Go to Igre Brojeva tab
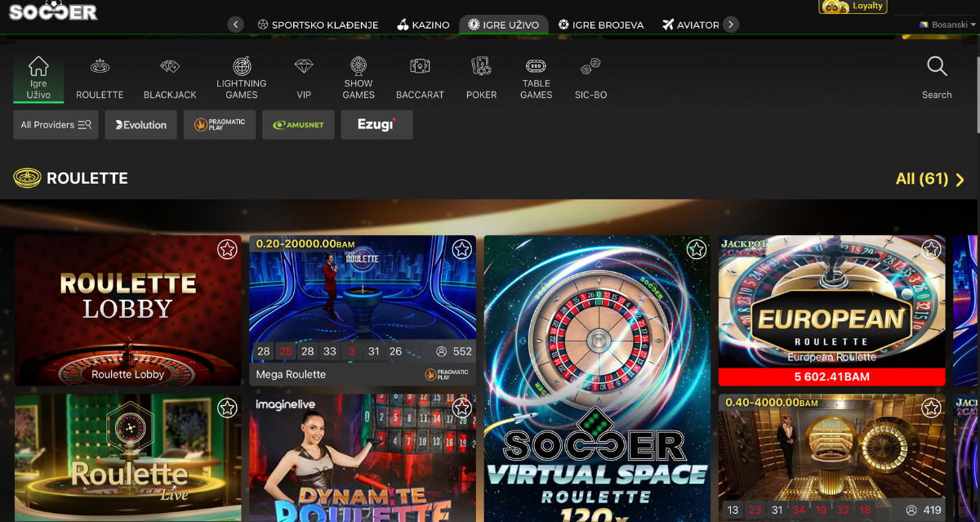This screenshot has width=980, height=522. click(601, 25)
